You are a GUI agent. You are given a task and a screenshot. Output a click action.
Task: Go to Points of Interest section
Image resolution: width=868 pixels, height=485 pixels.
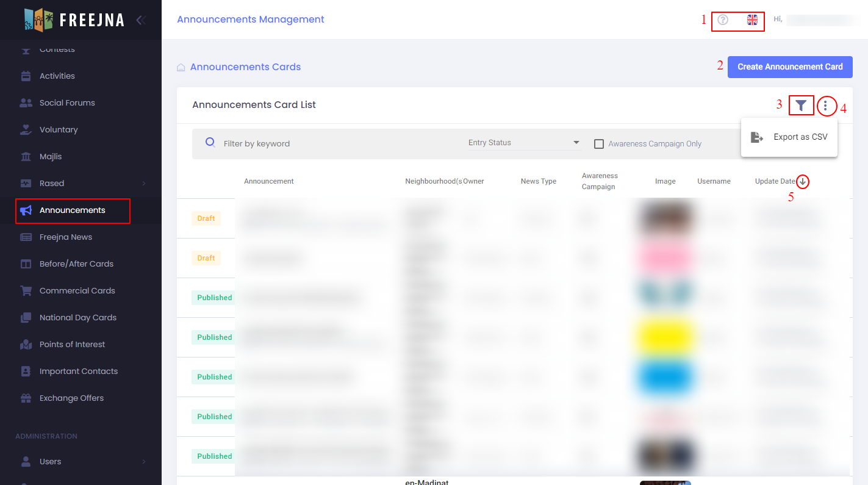click(72, 344)
